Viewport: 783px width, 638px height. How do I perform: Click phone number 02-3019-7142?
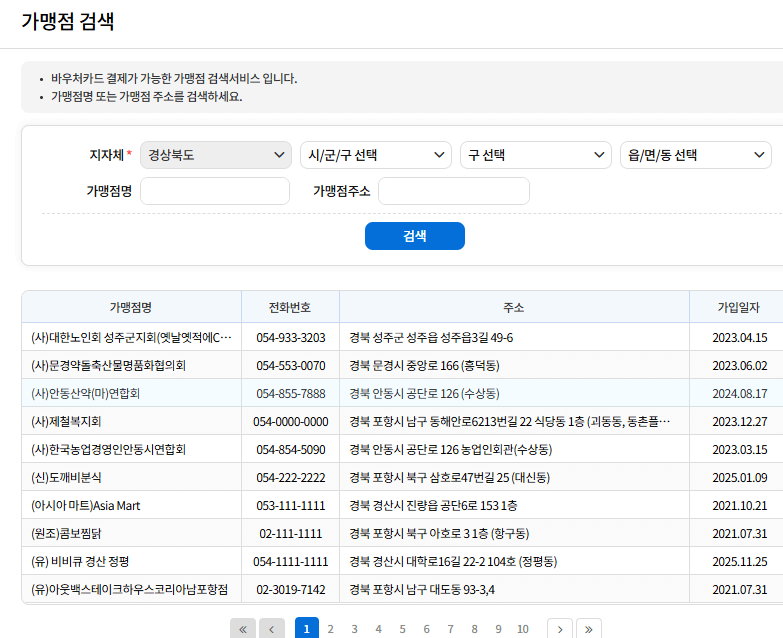(x=291, y=589)
